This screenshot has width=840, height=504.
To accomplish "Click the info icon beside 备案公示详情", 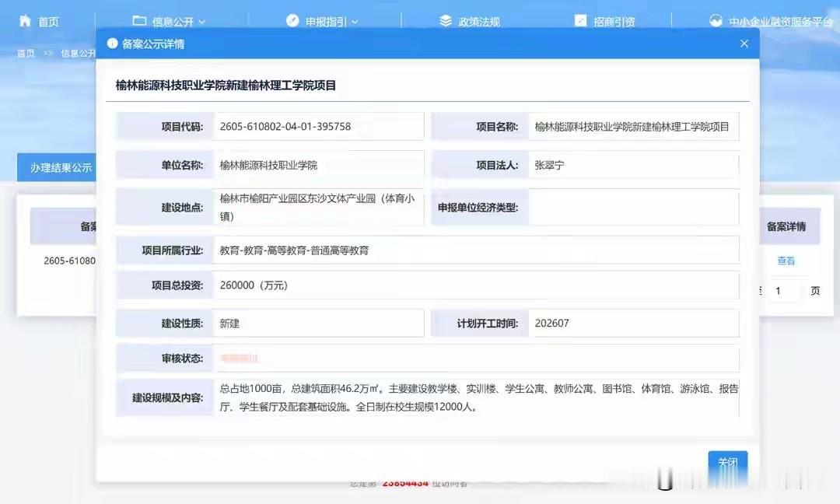I will pos(113,44).
